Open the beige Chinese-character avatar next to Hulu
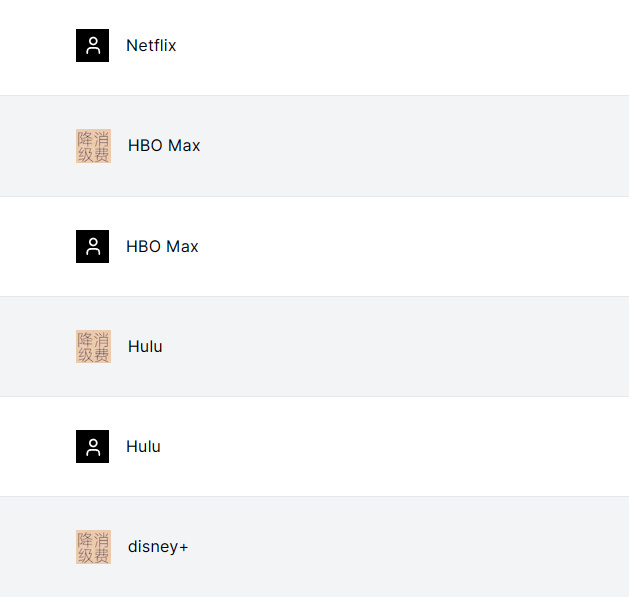 [x=93, y=347]
